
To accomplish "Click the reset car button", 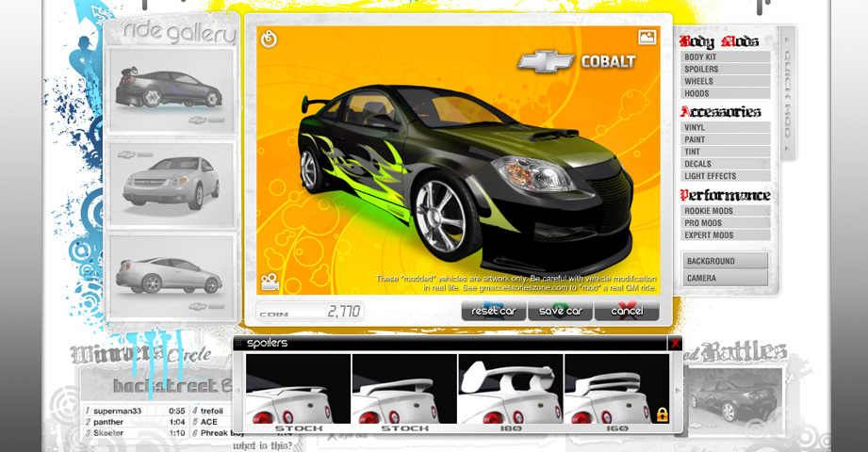I will pyautogui.click(x=494, y=311).
